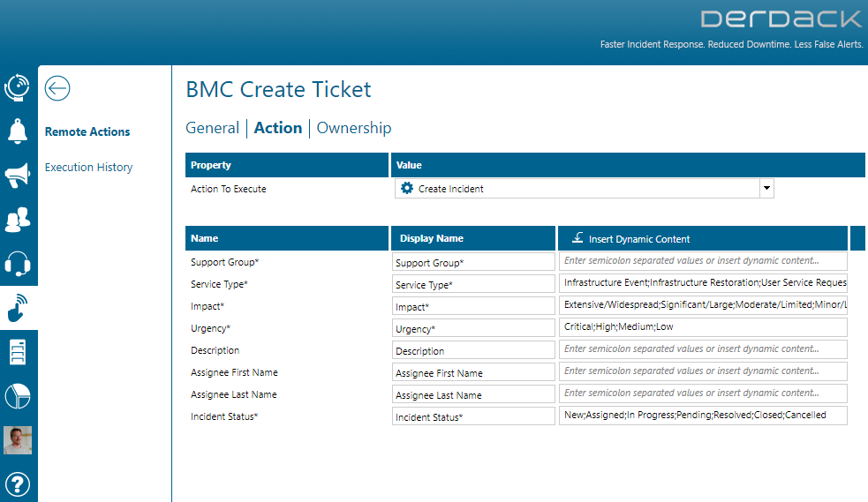The width and height of the screenshot is (868, 502).
Task: Click the 'Urgency*' name cell
Action: 210,328
